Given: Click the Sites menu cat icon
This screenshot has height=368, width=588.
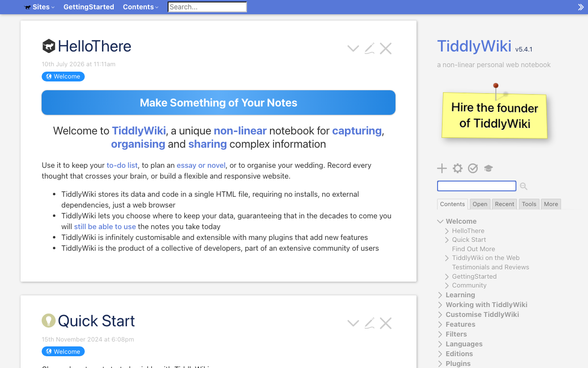Looking at the screenshot, I should (27, 7).
